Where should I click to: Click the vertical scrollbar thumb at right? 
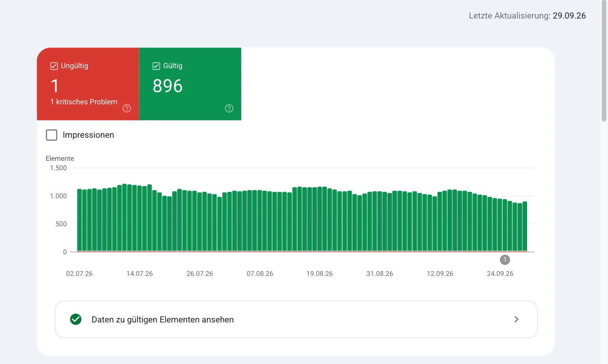604,61
